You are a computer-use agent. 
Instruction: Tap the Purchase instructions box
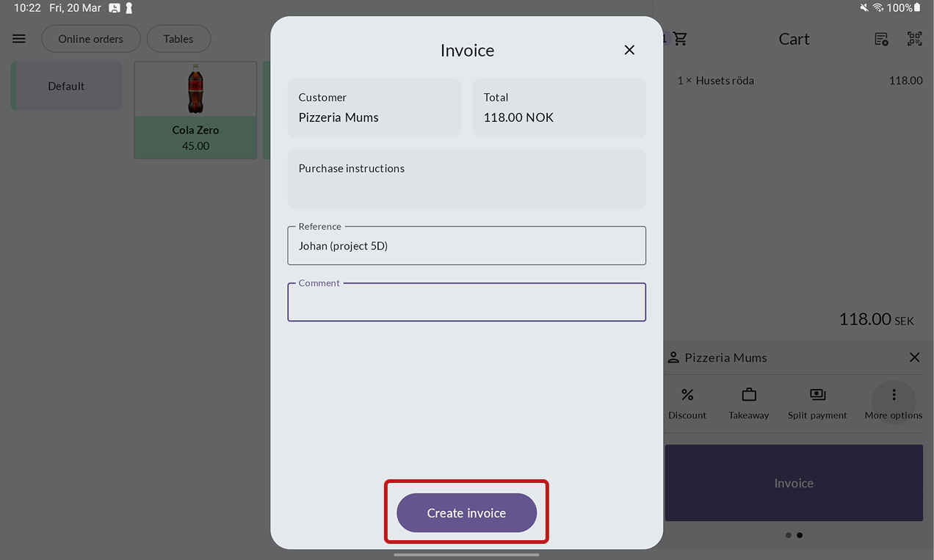(467, 179)
